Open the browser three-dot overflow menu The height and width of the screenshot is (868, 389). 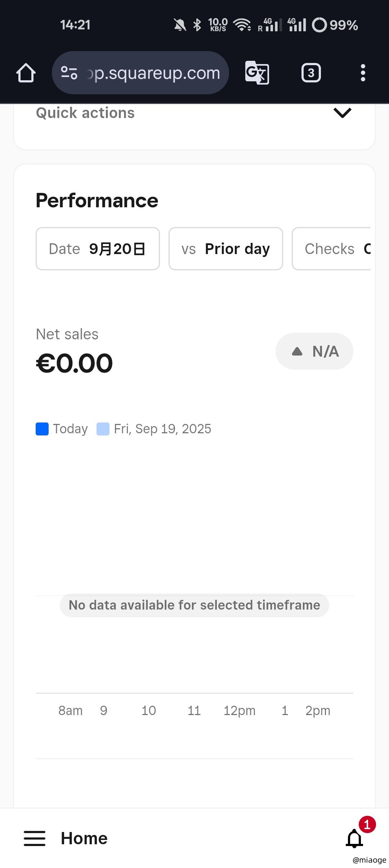(x=363, y=73)
